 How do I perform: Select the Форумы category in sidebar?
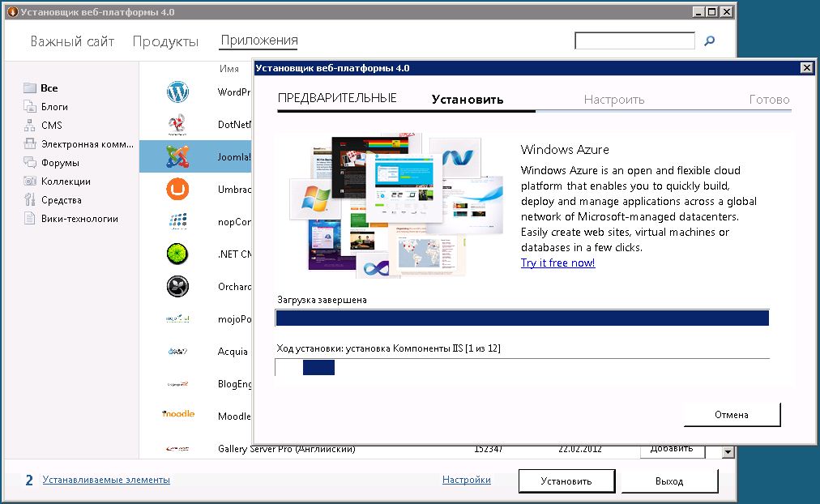tap(60, 163)
